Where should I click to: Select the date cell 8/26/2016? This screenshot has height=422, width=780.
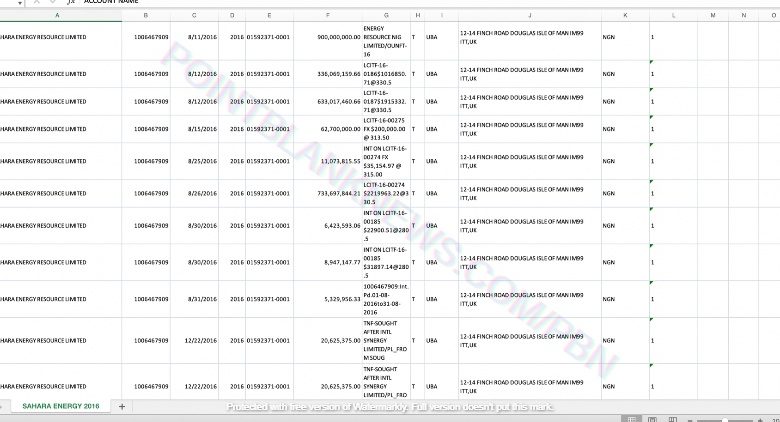(x=195, y=194)
